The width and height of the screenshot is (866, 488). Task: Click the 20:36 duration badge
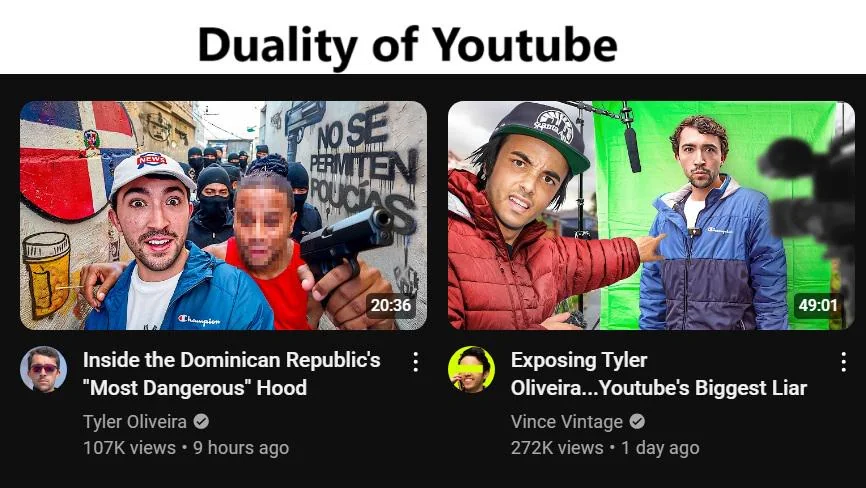click(390, 305)
